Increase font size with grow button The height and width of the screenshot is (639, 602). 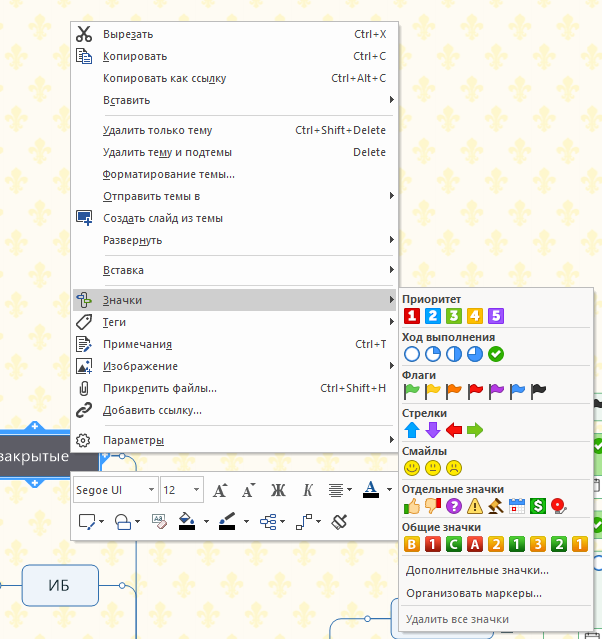(220, 490)
